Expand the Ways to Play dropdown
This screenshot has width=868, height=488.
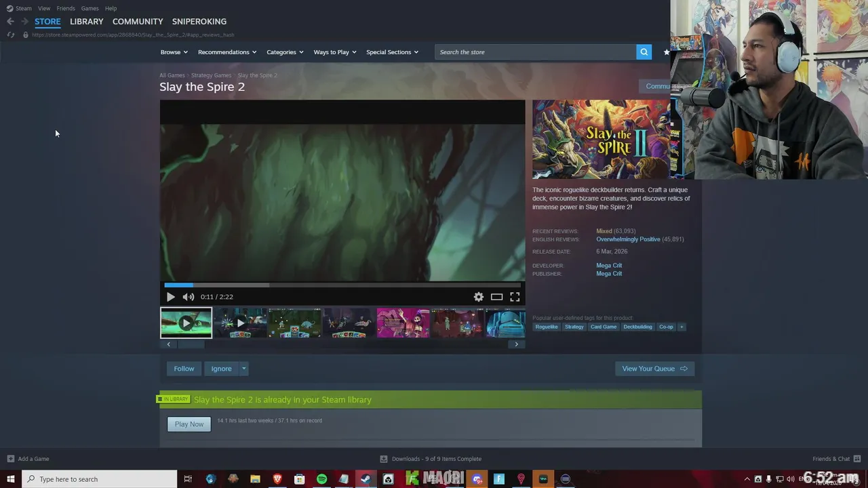pos(335,52)
